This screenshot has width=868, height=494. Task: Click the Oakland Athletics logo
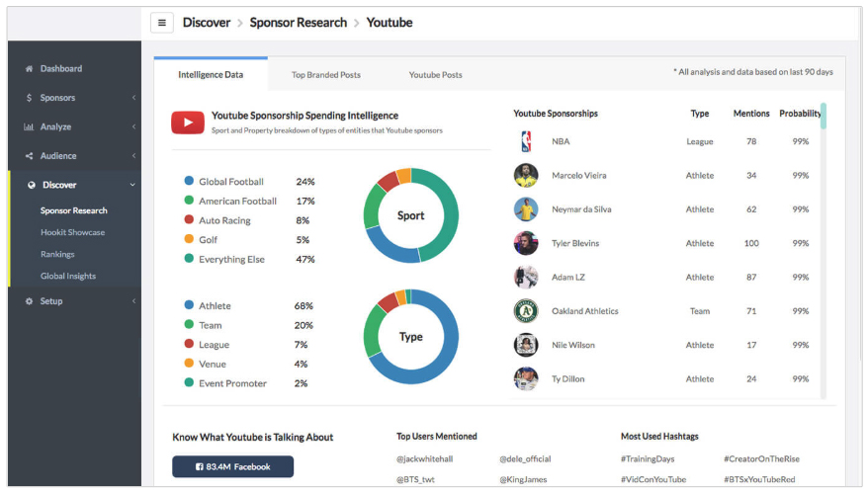pyautogui.click(x=526, y=311)
